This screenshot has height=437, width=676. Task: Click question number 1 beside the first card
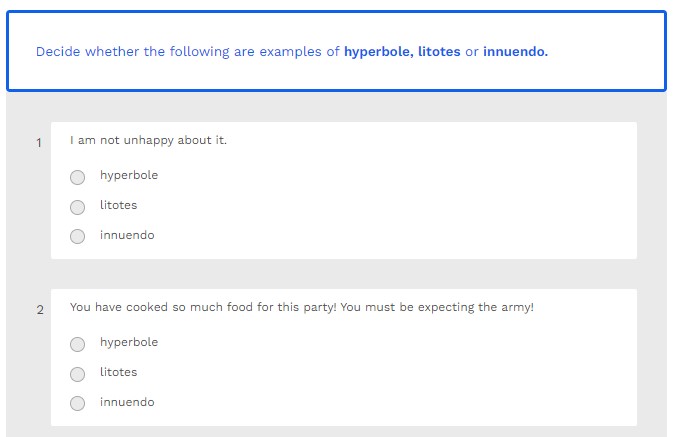coord(39,143)
